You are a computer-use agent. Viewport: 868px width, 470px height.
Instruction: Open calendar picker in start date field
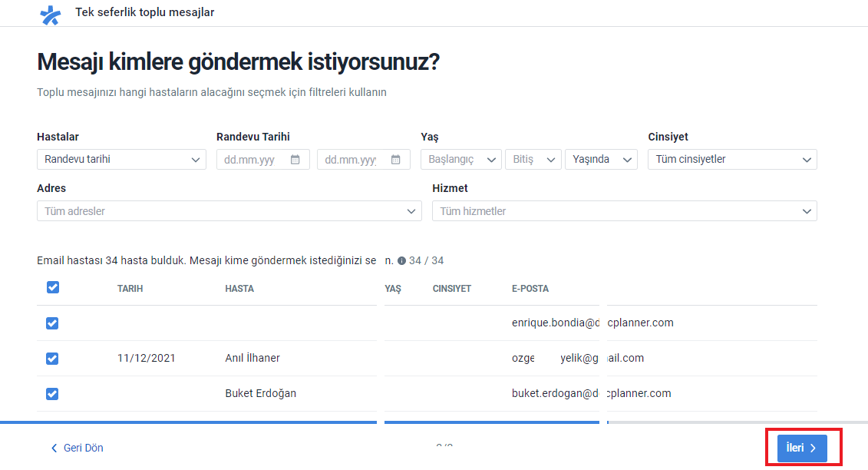click(295, 160)
